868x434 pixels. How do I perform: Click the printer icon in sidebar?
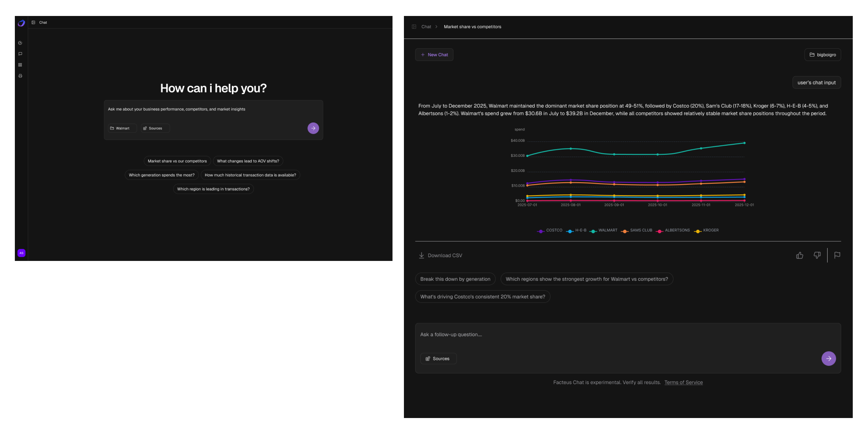pyautogui.click(x=20, y=76)
